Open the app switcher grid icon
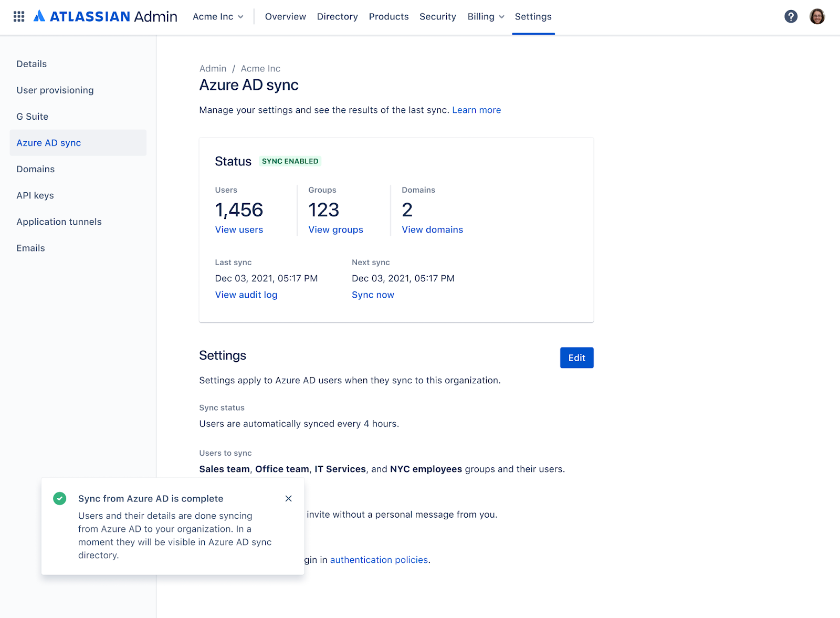 click(x=19, y=17)
